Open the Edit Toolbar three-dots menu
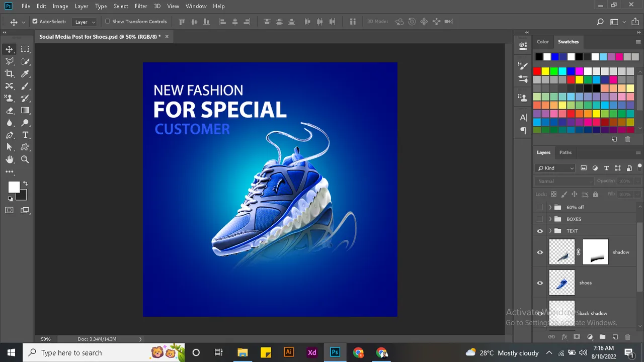Viewport: 644px width, 362px height. (10, 172)
